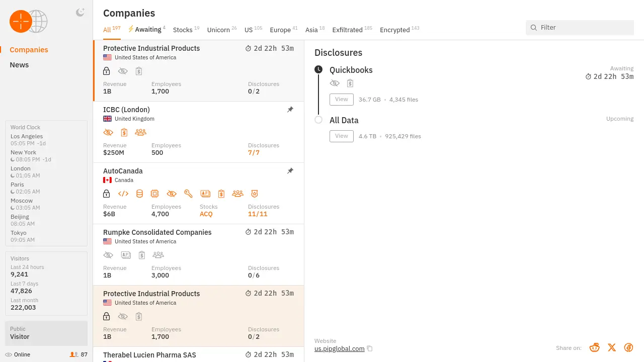
Task: Click the key icon in AutoCanada
Action: coord(188,194)
